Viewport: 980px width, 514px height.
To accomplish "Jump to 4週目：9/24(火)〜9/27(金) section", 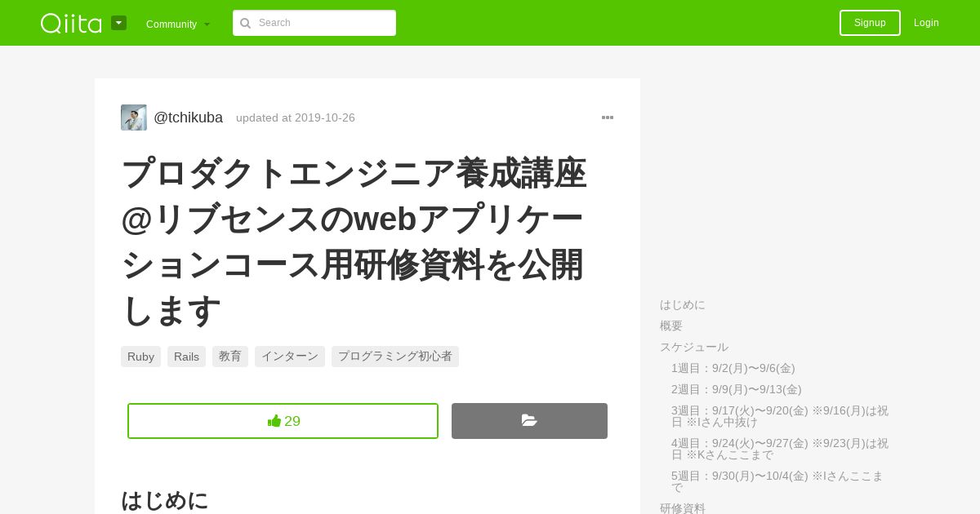I will (780, 449).
